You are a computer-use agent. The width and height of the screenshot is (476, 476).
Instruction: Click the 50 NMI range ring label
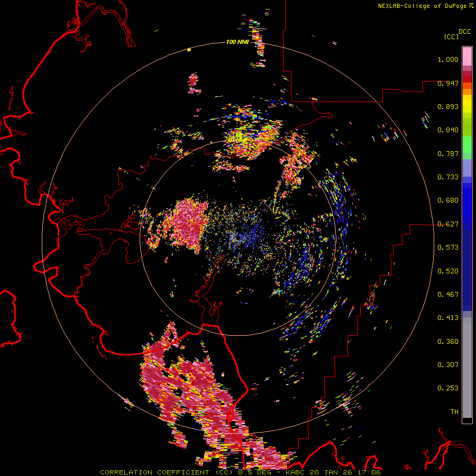pyautogui.click(x=237, y=140)
